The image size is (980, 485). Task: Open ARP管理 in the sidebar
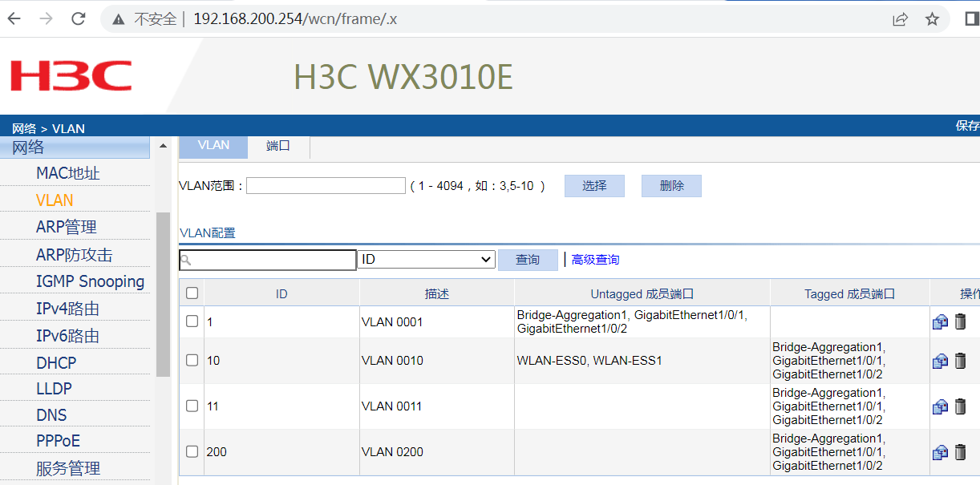point(67,228)
